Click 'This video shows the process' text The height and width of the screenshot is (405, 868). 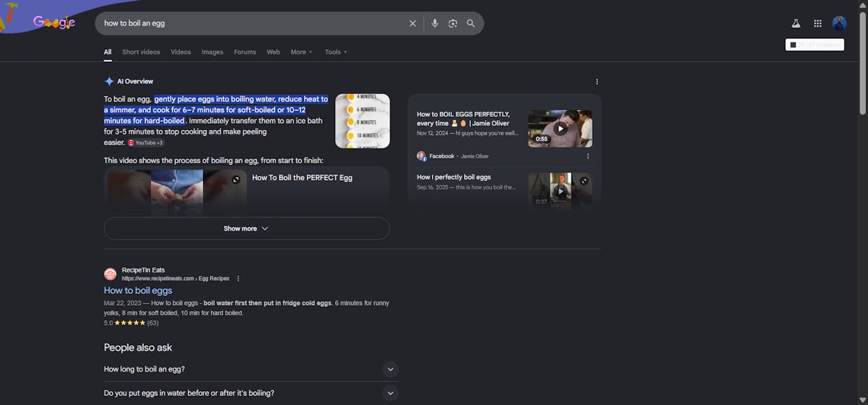pyautogui.click(x=214, y=160)
